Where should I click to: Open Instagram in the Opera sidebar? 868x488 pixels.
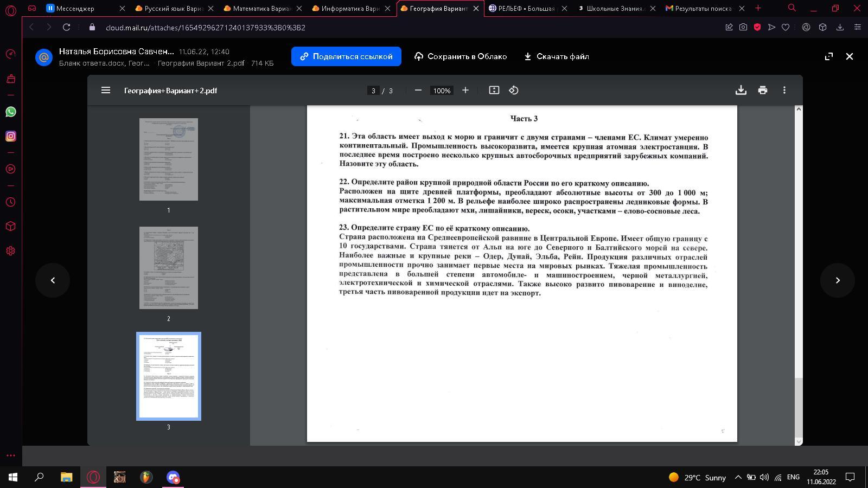[x=11, y=136]
